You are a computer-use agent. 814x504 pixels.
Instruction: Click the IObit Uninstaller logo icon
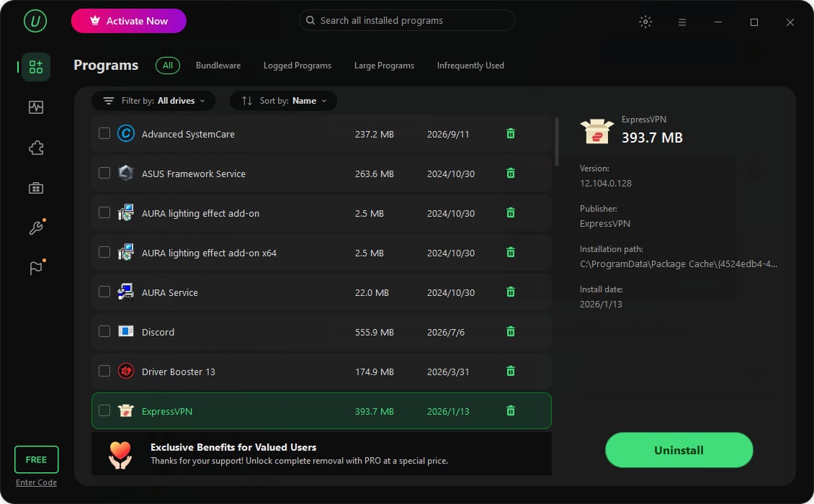point(35,22)
